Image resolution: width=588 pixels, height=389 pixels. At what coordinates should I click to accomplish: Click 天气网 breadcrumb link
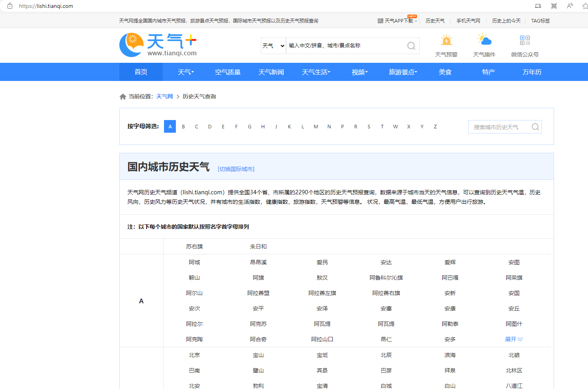[164, 96]
